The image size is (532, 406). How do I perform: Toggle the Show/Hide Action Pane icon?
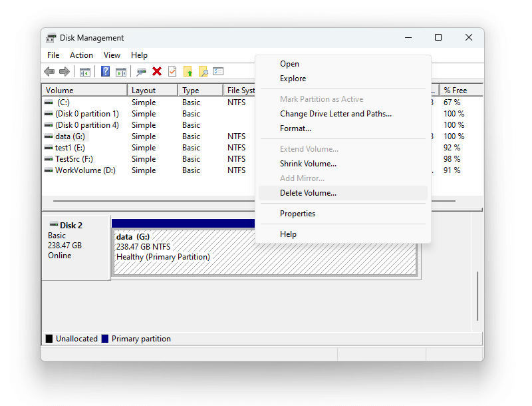point(121,71)
